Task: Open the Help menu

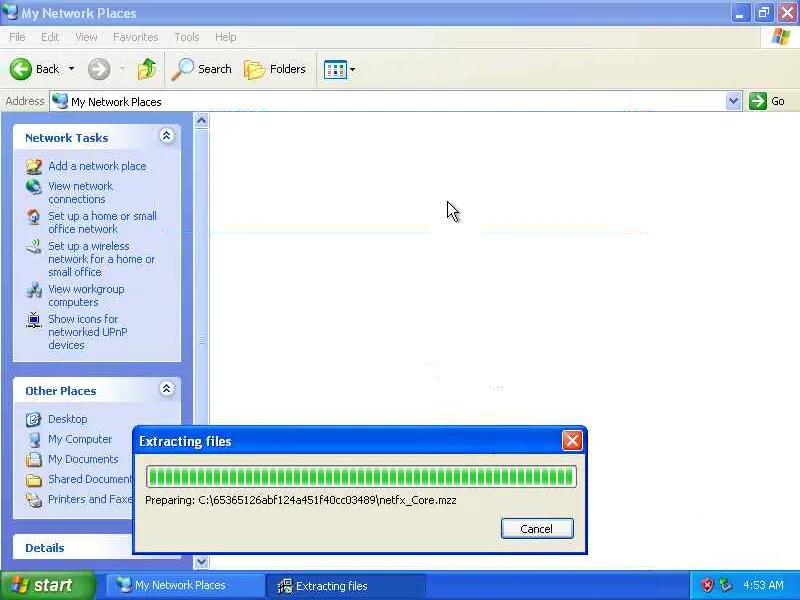Action: 226,37
